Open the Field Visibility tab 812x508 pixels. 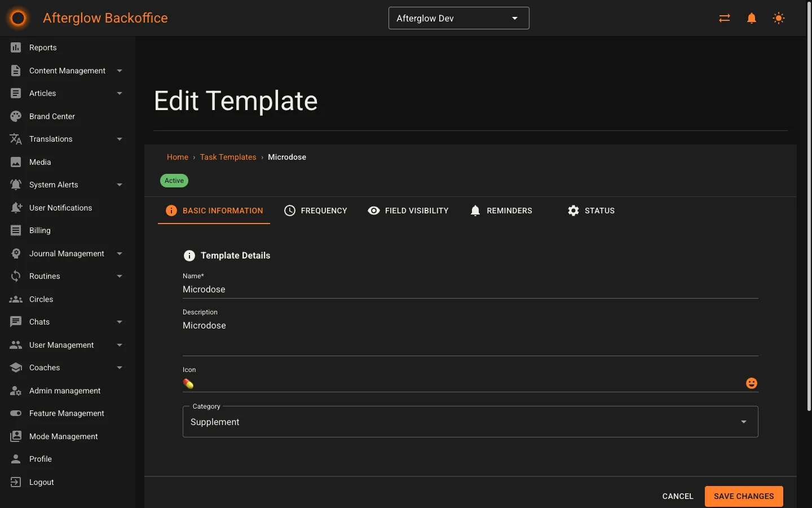click(x=408, y=211)
